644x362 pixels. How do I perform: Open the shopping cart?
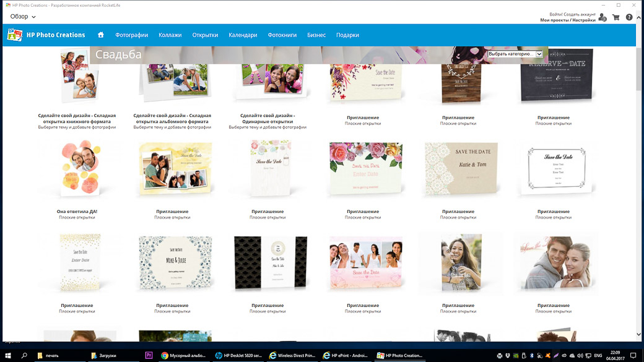(x=616, y=17)
